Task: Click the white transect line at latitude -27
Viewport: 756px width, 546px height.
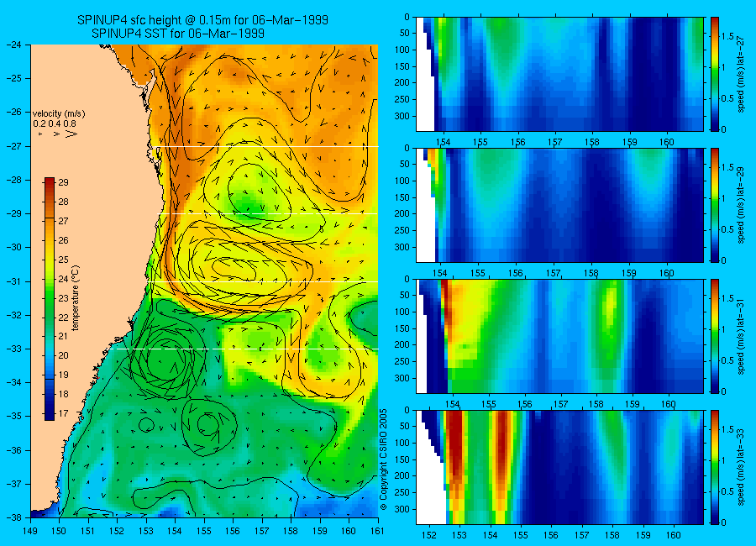Action: [x=267, y=147]
